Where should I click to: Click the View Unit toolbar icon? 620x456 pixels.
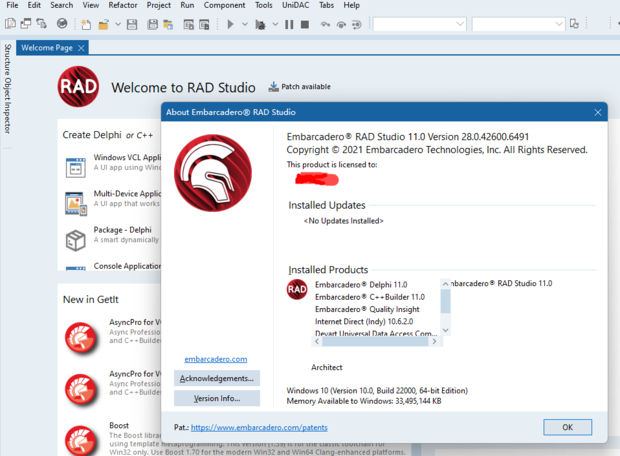pyautogui.click(x=10, y=24)
